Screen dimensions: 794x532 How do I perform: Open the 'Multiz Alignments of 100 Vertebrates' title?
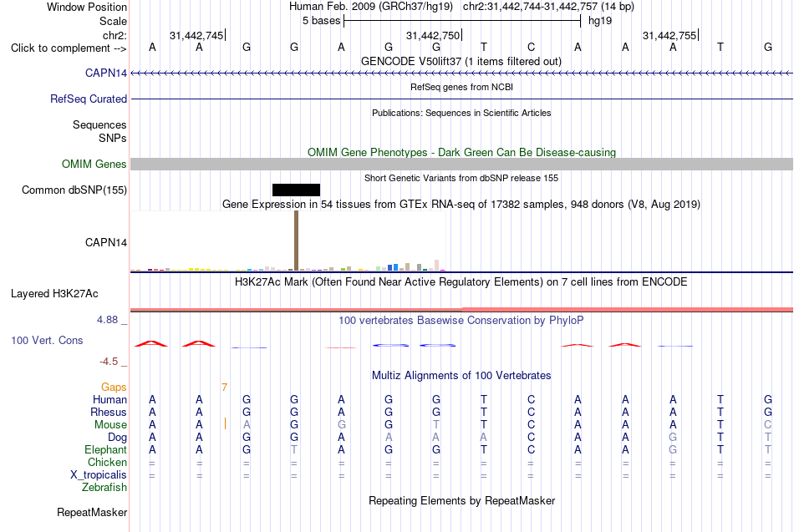(461, 376)
